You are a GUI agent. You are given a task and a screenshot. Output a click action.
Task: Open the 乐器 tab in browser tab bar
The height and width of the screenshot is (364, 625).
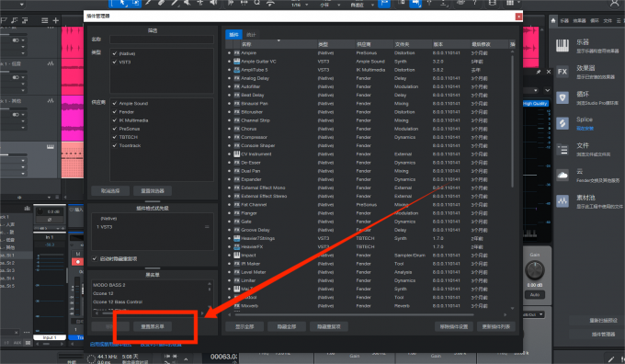coord(564,21)
